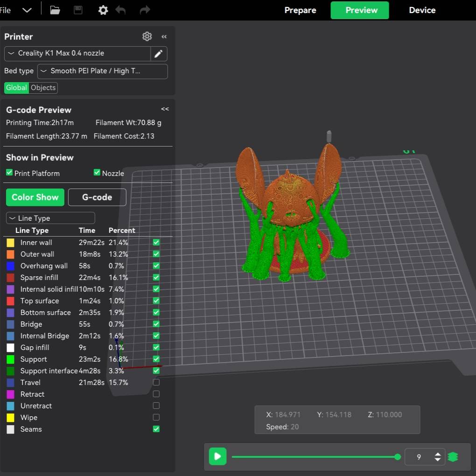Switch to the Device tab
This screenshot has height=476, width=476.
click(422, 10)
